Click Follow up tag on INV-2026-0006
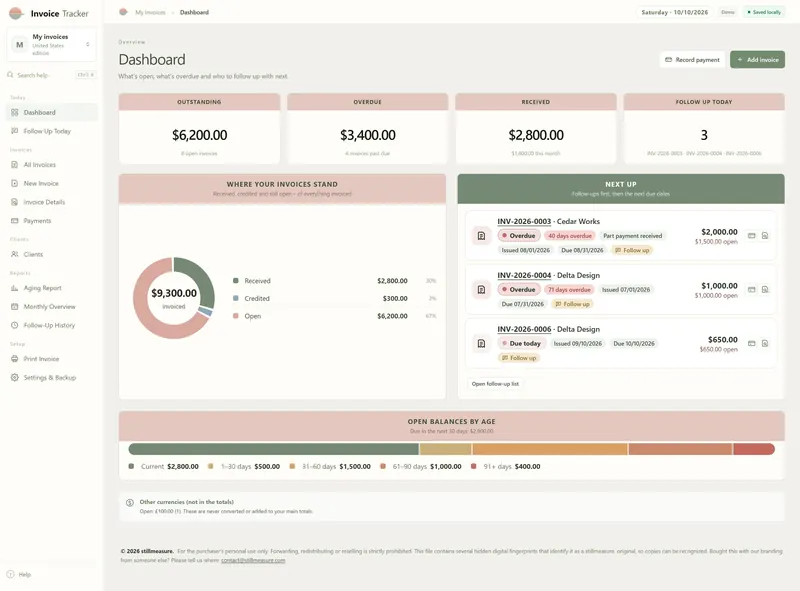Image resolution: width=800 pixels, height=591 pixels. 519,358
